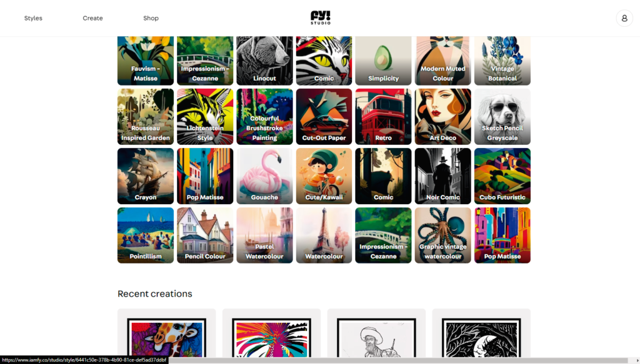Pick the Cute/Kawaii style tile
640x364 pixels.
(324, 176)
